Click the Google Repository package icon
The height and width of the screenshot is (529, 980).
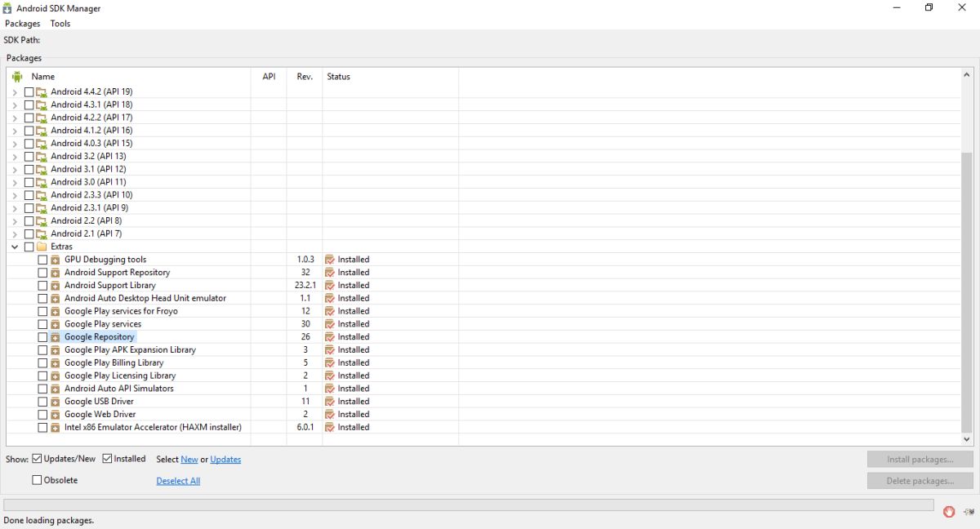(56, 337)
